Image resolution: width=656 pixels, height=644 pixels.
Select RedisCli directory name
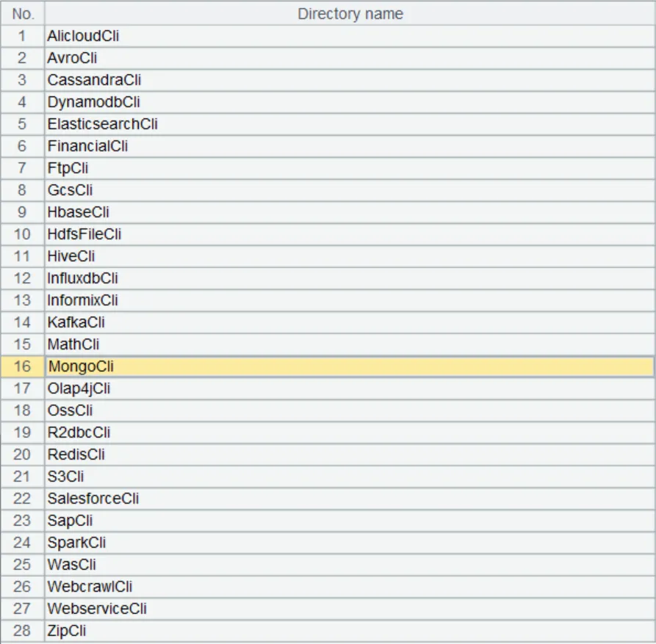point(350,455)
